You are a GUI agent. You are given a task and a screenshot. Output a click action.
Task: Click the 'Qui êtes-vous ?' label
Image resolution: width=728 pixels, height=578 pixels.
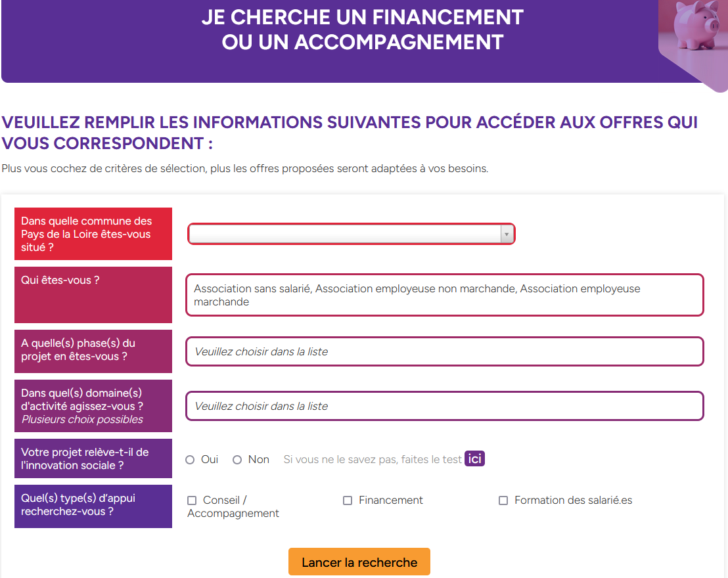tap(93, 295)
